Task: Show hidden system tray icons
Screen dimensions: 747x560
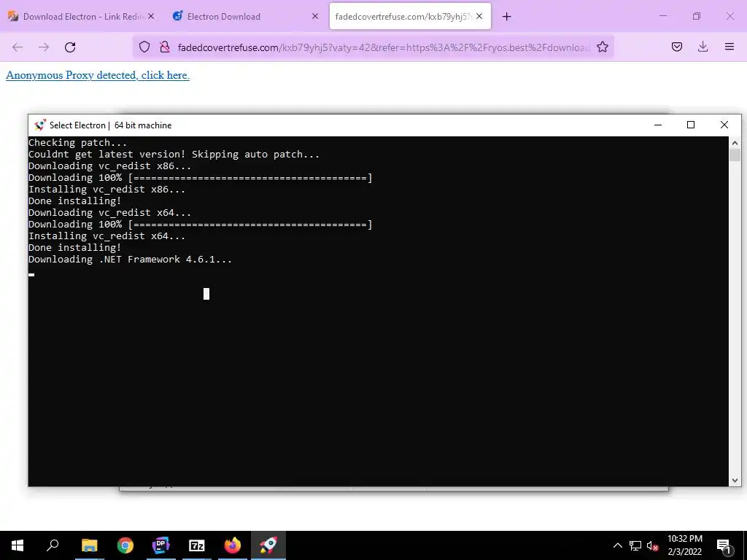Action: (x=617, y=545)
